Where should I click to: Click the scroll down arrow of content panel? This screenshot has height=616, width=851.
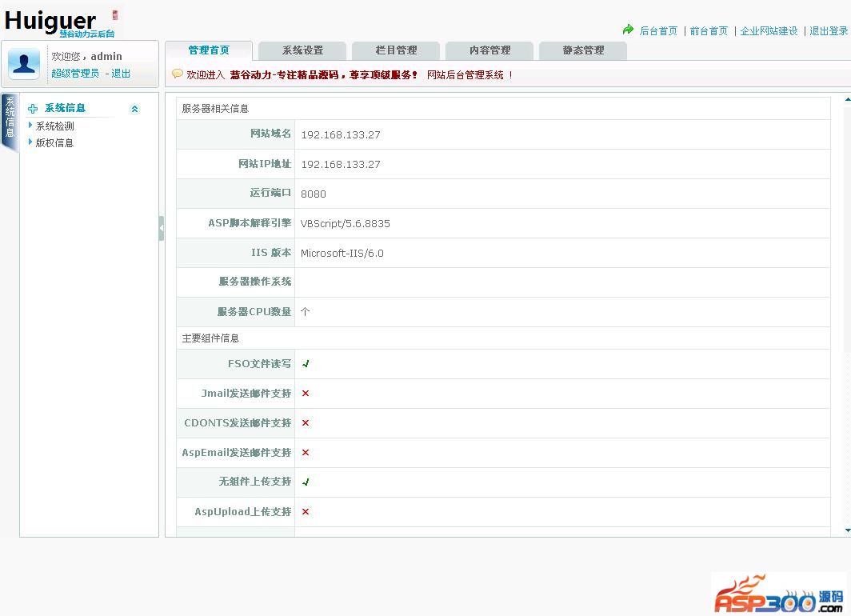[x=847, y=530]
